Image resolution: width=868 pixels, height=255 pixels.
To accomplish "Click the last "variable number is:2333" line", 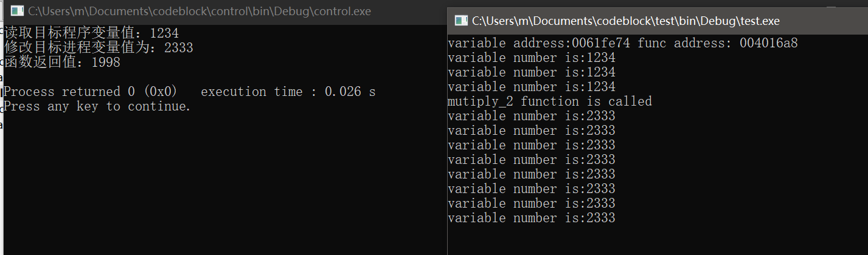I will 531,218.
